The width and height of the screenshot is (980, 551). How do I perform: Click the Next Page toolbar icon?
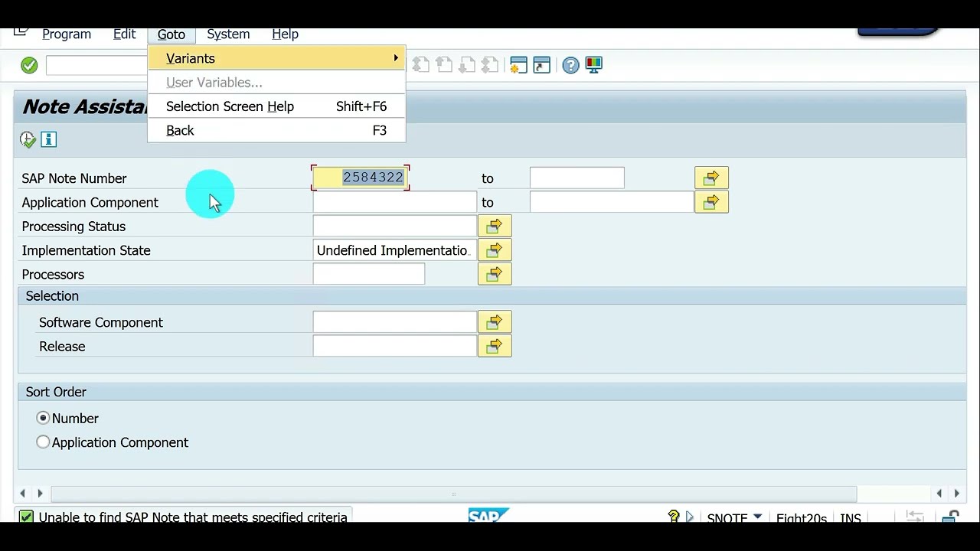click(466, 65)
